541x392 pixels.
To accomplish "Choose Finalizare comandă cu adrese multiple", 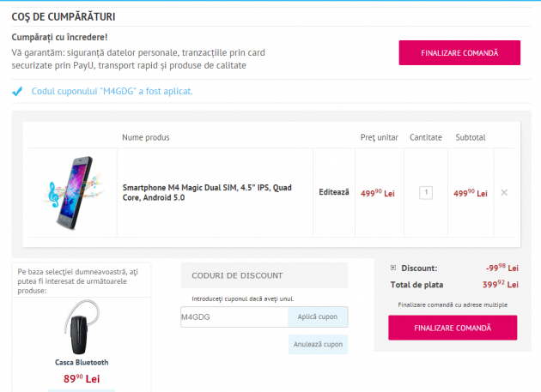I will (453, 305).
